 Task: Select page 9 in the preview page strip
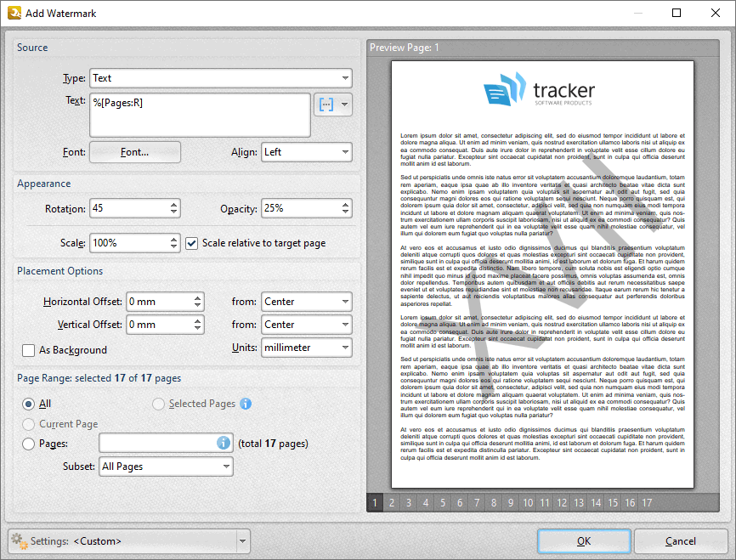(511, 502)
